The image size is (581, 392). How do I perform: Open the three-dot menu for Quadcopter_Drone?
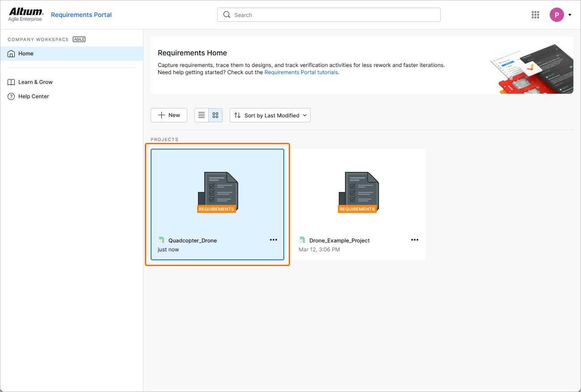(x=274, y=240)
